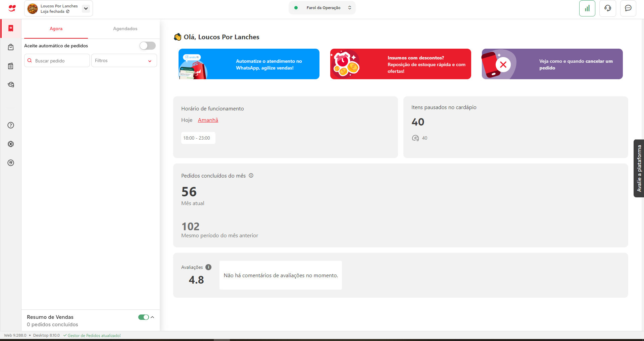Open the headset support icon
644x341 pixels.
pyautogui.click(x=607, y=8)
